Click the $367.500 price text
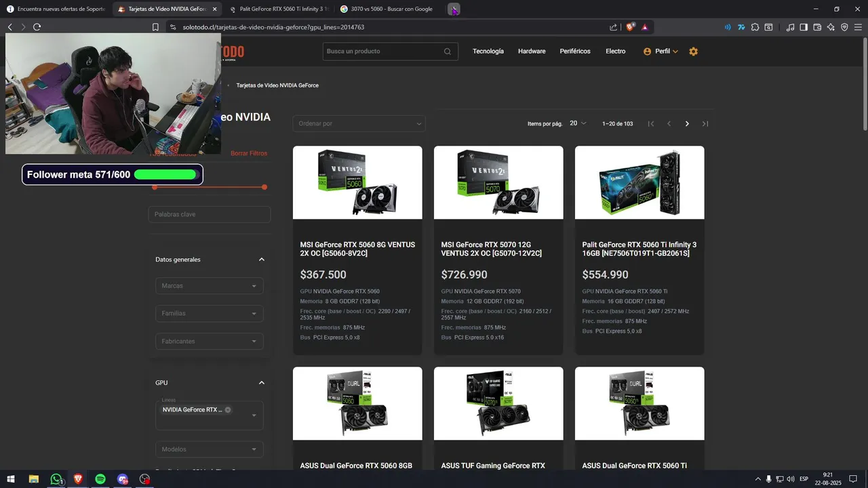868x488 pixels. (x=323, y=274)
